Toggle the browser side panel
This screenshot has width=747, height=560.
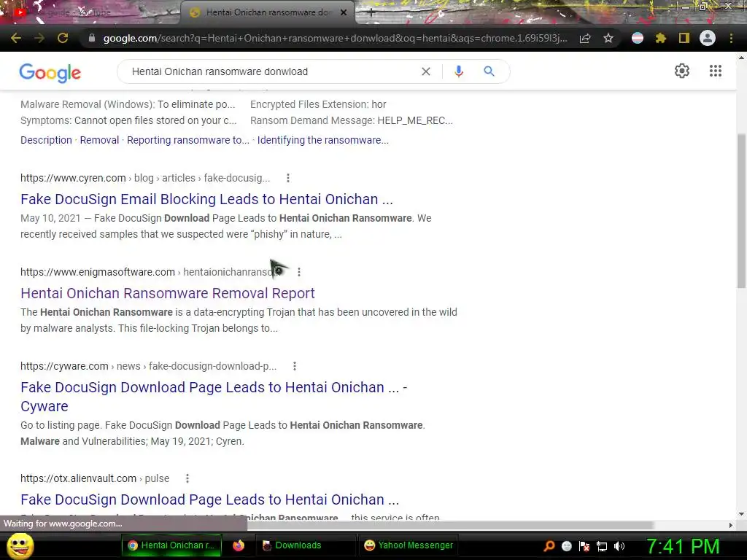pyautogui.click(x=684, y=38)
